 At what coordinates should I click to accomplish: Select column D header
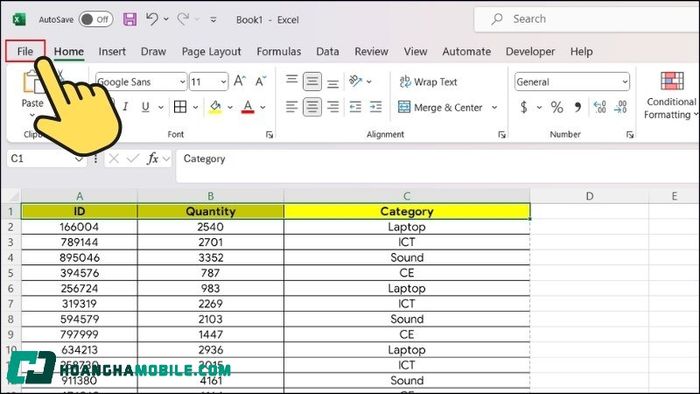pos(589,196)
